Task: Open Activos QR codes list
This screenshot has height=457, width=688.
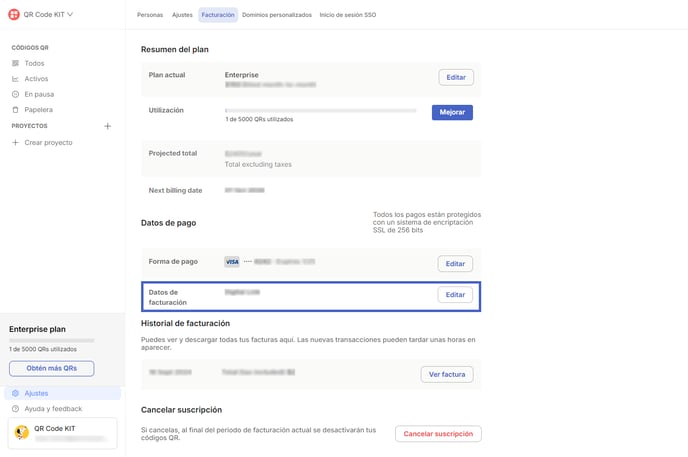Action: pos(36,79)
